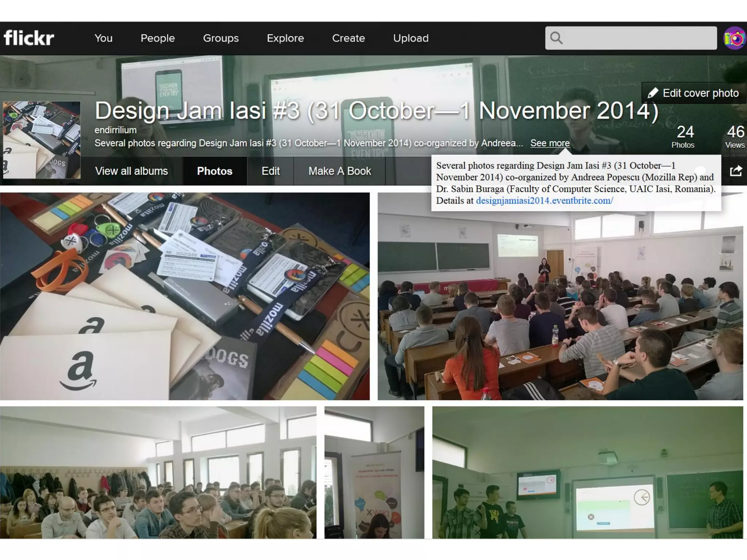Open the Explore menu
The image size is (747, 560).
pos(285,38)
